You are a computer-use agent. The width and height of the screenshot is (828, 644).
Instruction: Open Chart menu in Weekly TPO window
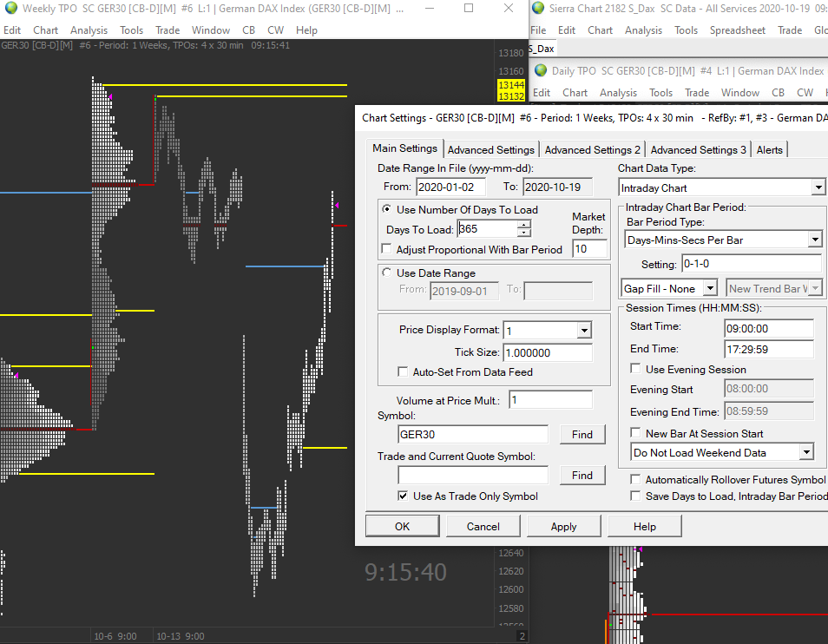tap(45, 30)
